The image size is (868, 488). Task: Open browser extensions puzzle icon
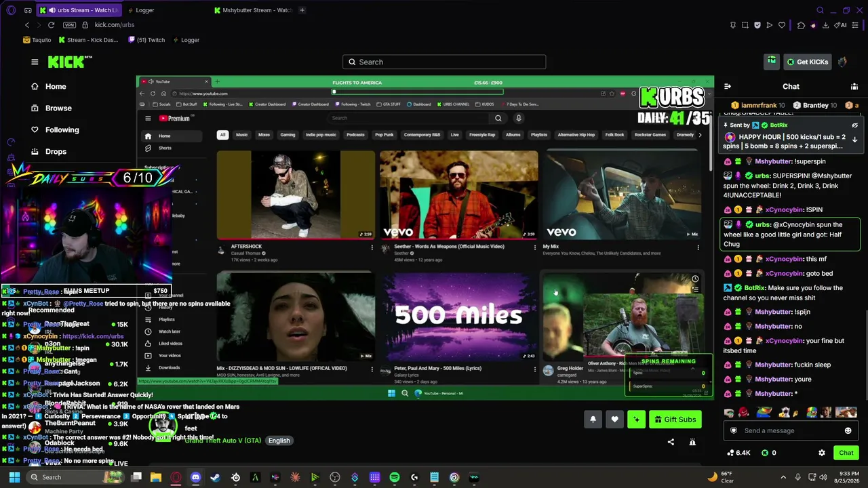(x=801, y=25)
